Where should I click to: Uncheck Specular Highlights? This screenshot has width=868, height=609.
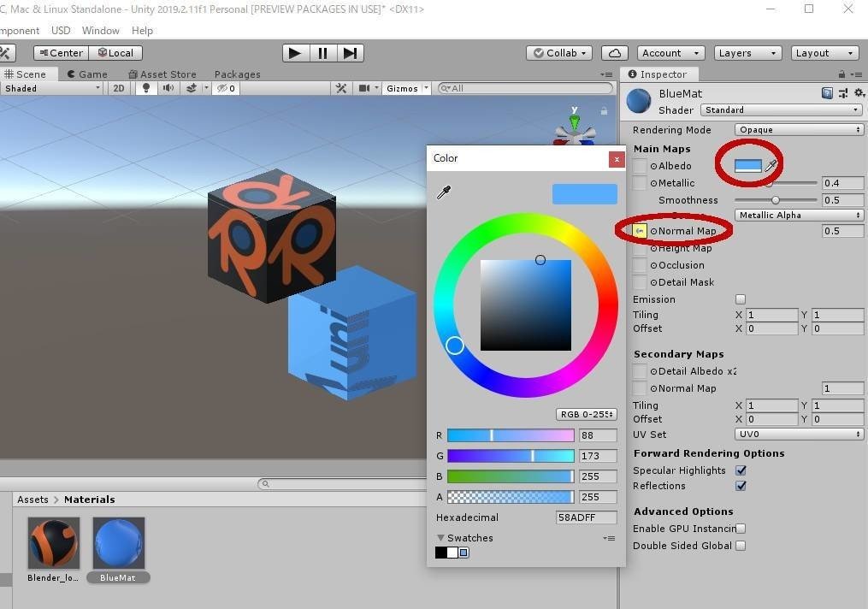point(741,470)
